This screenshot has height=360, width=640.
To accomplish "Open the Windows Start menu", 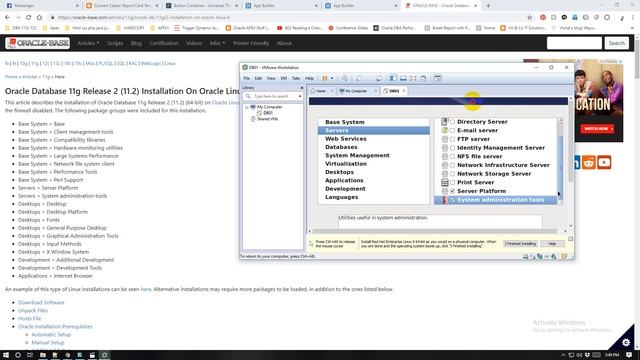I will (x=6, y=355).
